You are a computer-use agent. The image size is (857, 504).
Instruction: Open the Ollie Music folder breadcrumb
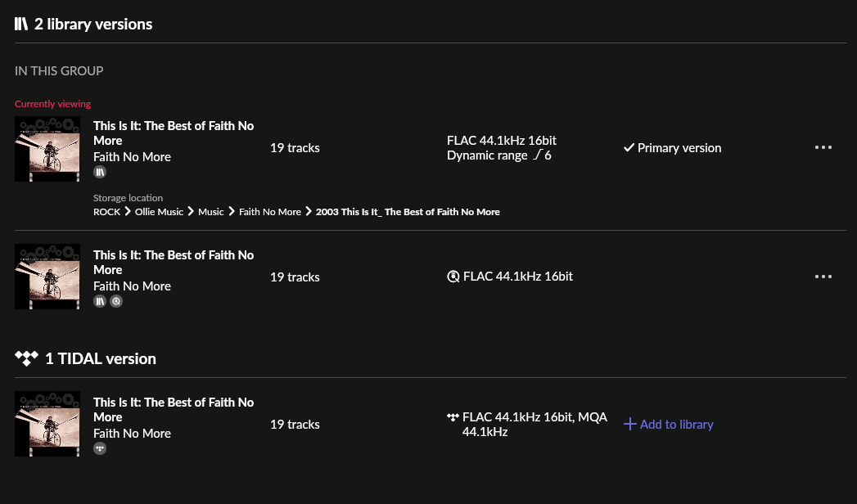coord(159,212)
